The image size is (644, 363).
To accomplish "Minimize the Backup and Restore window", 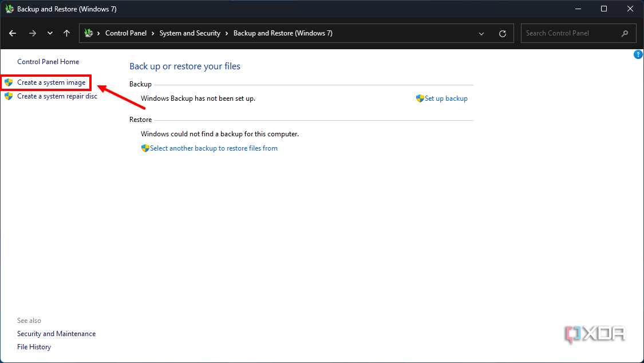I will pyautogui.click(x=578, y=9).
